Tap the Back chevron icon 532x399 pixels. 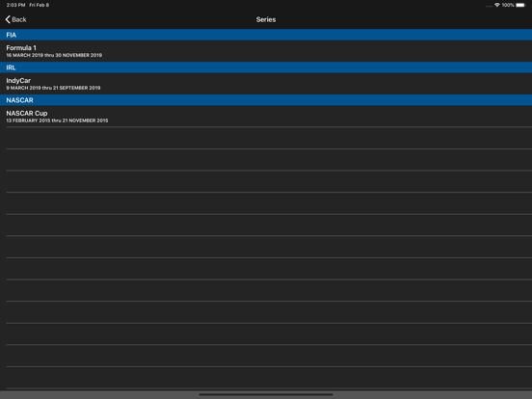[8, 19]
